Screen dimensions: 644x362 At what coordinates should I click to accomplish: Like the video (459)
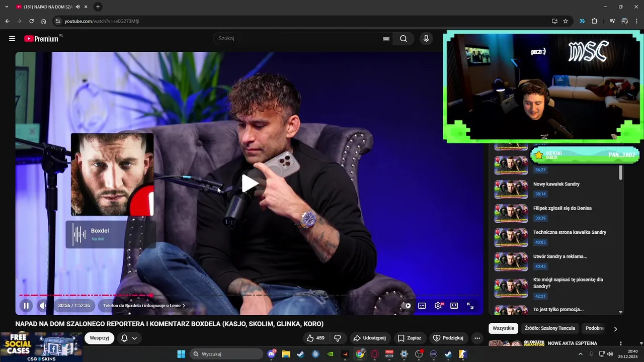tap(316, 338)
